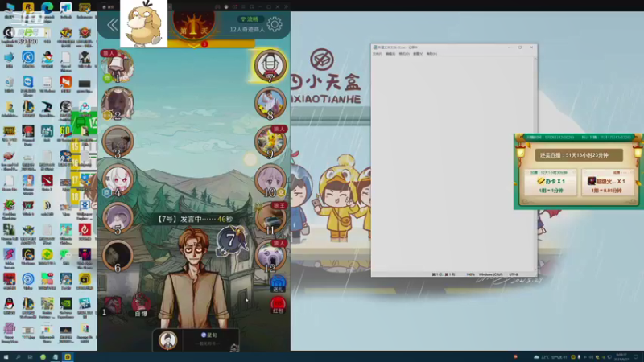Go back using the double chevron arrow
Viewport: 644px width, 362px height.
[x=112, y=25]
